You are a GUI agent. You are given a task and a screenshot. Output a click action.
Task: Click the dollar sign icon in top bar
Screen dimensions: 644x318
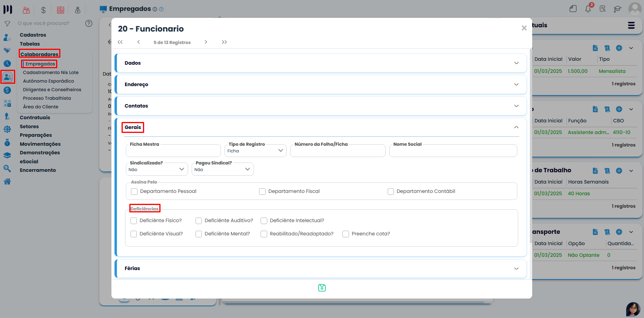43,10
